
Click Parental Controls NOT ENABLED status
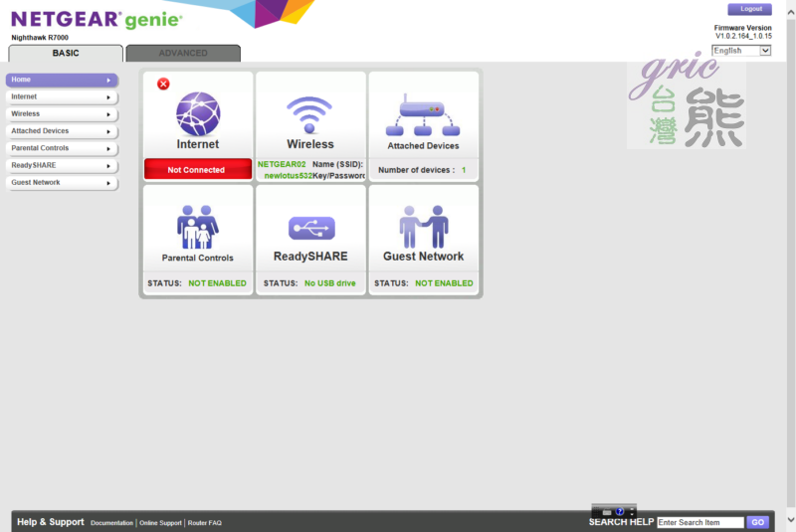coord(217,283)
